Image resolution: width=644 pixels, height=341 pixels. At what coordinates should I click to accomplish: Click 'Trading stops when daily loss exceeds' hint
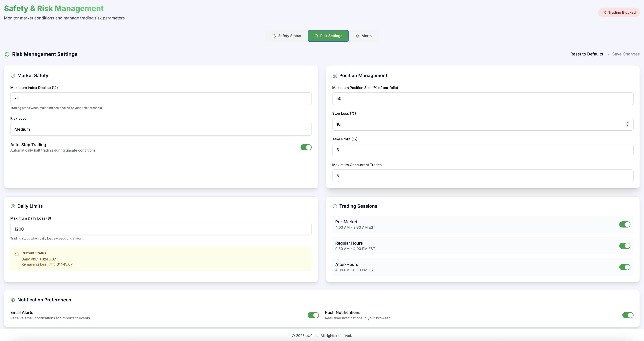[x=47, y=238]
